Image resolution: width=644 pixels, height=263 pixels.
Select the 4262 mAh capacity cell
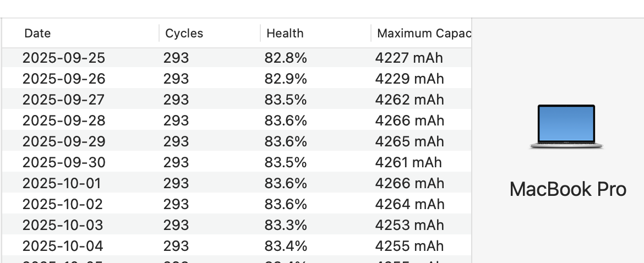tap(409, 100)
